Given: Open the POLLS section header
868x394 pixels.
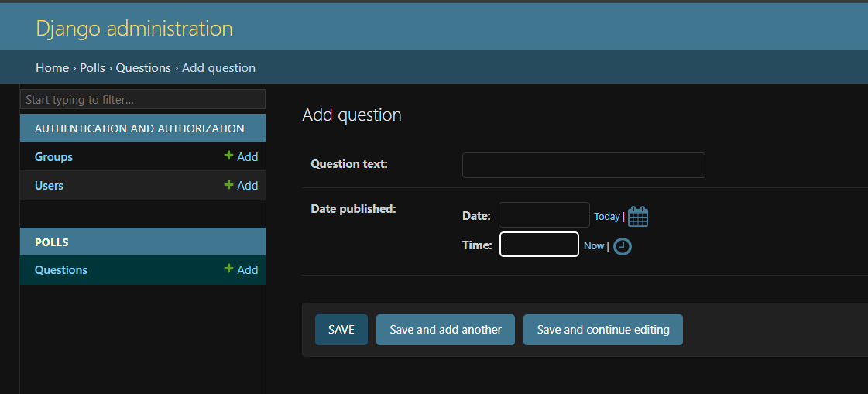Looking at the screenshot, I should pyautogui.click(x=51, y=242).
